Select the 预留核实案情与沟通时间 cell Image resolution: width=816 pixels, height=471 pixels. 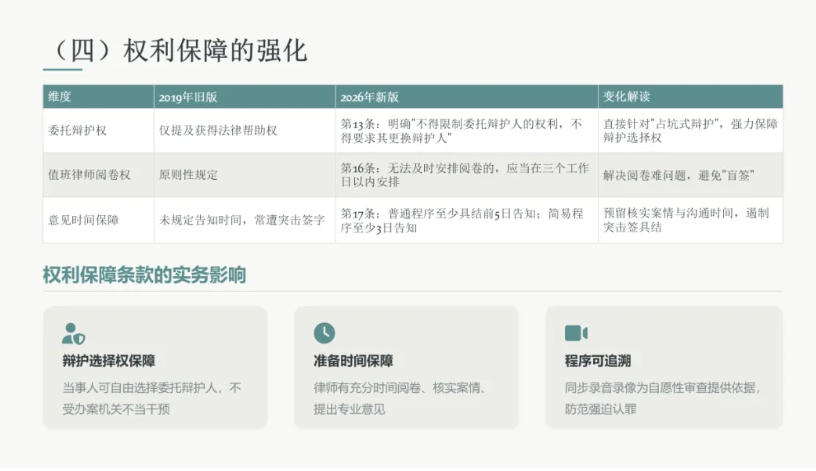pos(691,220)
